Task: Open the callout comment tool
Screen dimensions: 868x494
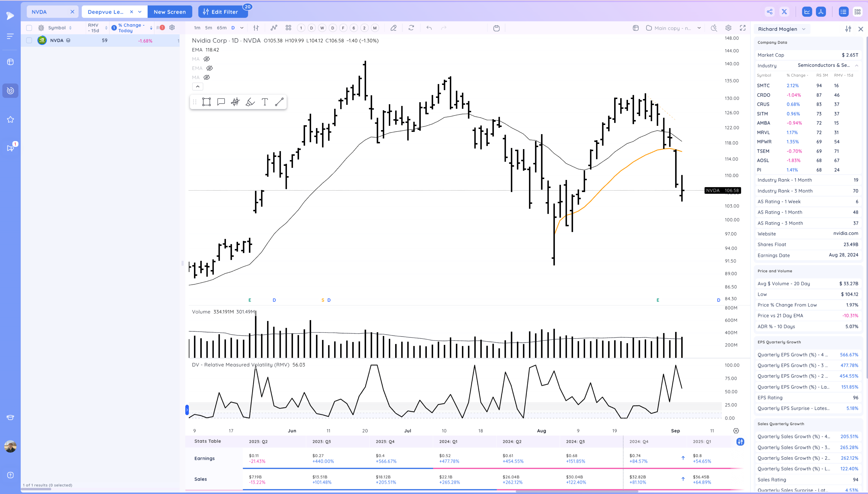Action: [221, 101]
